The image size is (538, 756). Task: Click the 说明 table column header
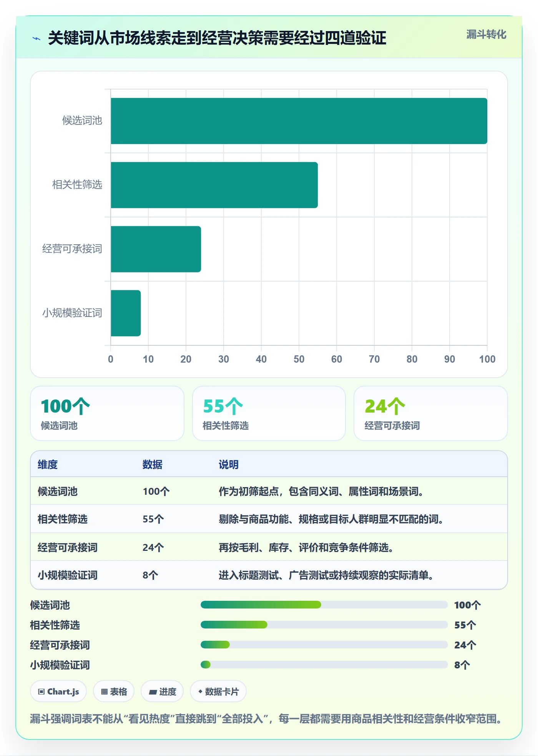(229, 464)
